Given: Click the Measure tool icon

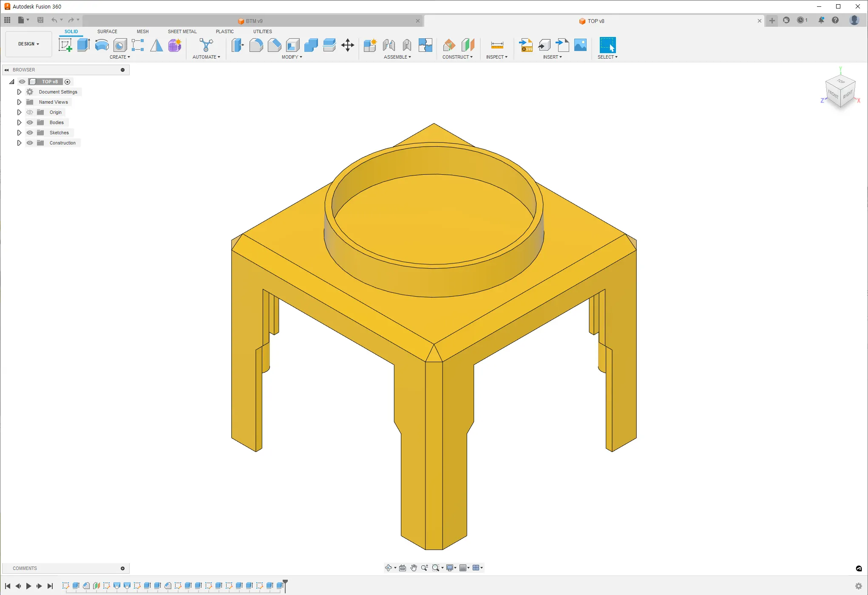Looking at the screenshot, I should click(497, 45).
